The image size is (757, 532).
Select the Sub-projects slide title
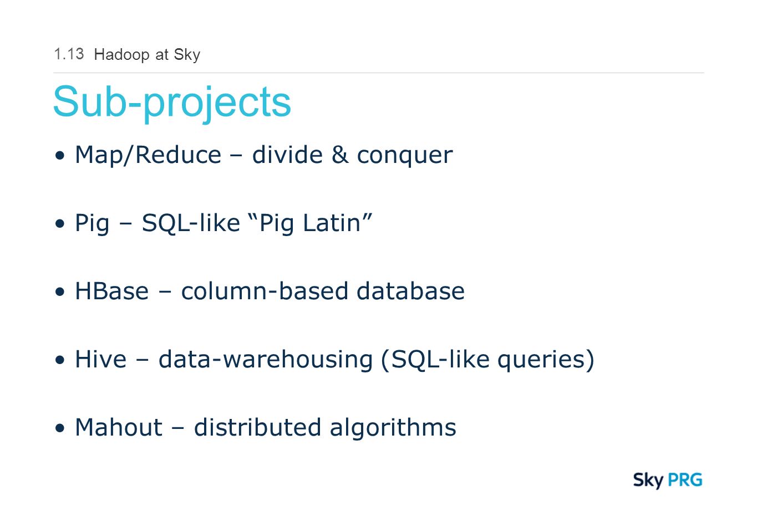[x=172, y=103]
